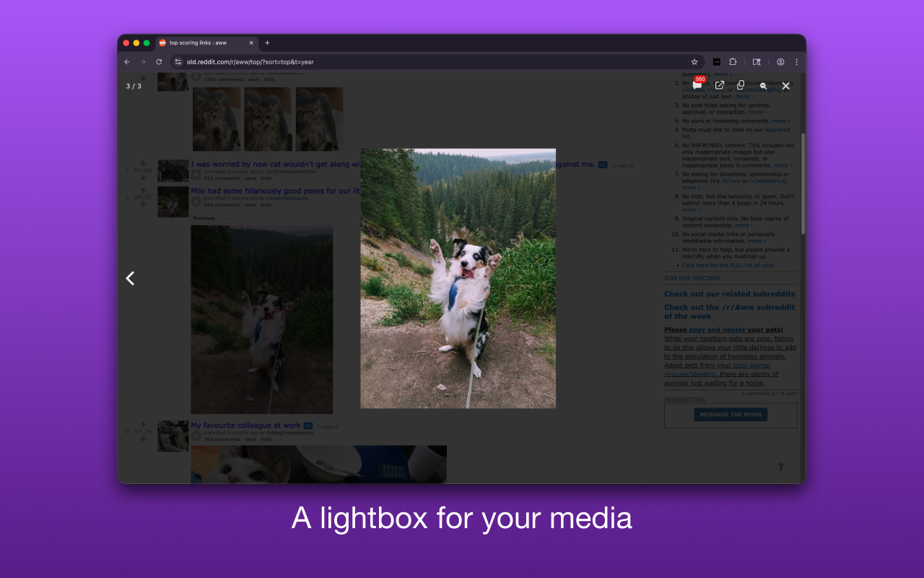Open '703 comments' on favourite colleague post
This screenshot has width=924, height=578.
(x=222, y=439)
